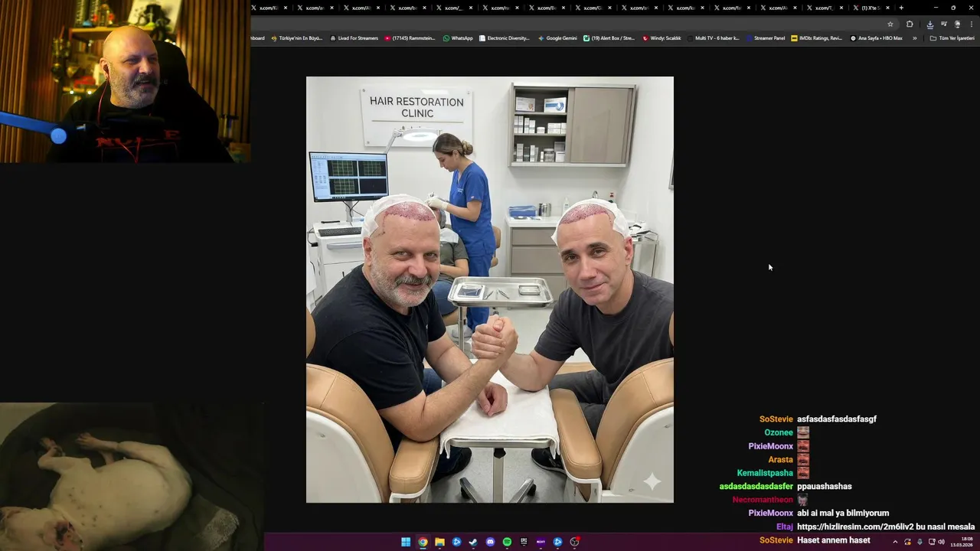Open a new browser tab with plus
The width and height of the screenshot is (980, 551).
(901, 8)
